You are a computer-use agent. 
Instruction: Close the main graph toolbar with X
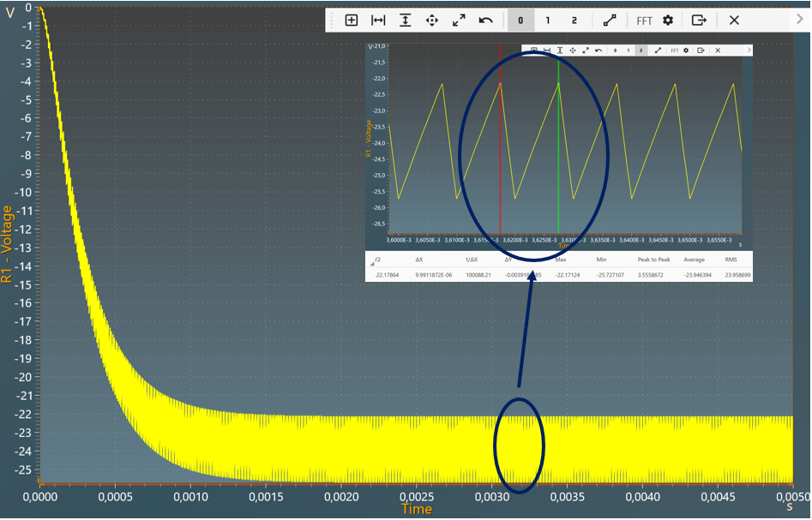coord(734,21)
